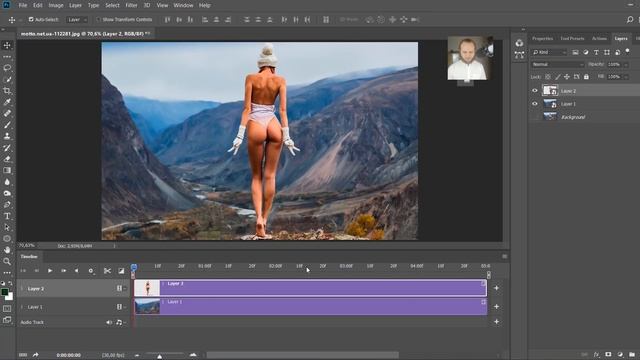Open the Fill value dropdown arrow
The image size is (640, 360).
pos(626,77)
